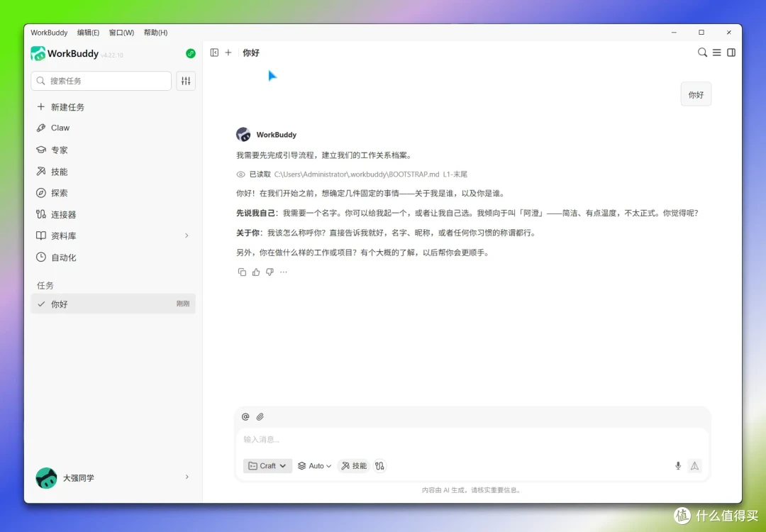Open the 编辑(E) menu

pos(88,33)
